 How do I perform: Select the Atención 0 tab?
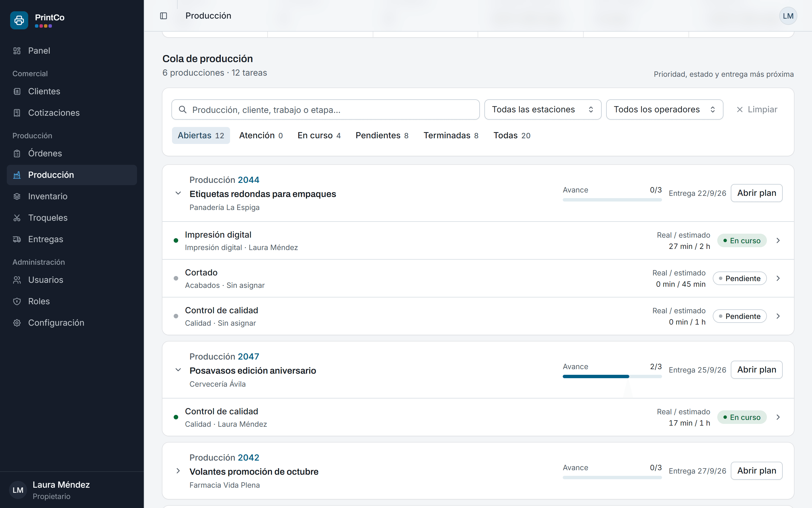point(261,135)
